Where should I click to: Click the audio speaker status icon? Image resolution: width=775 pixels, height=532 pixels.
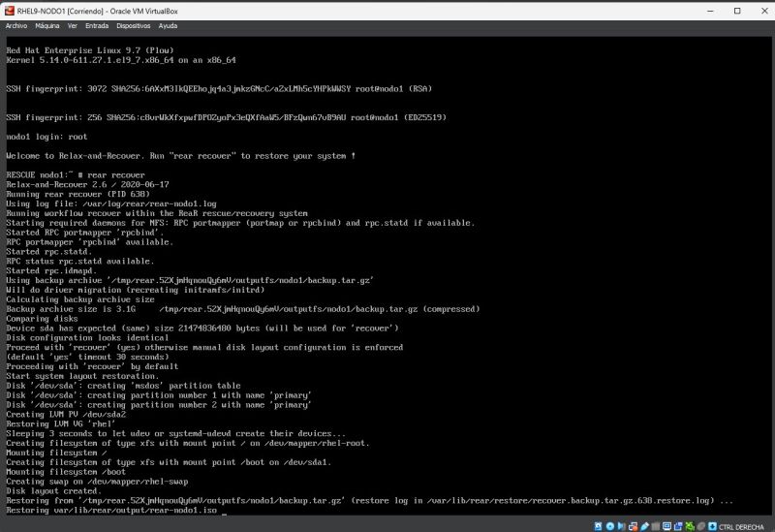[621, 526]
